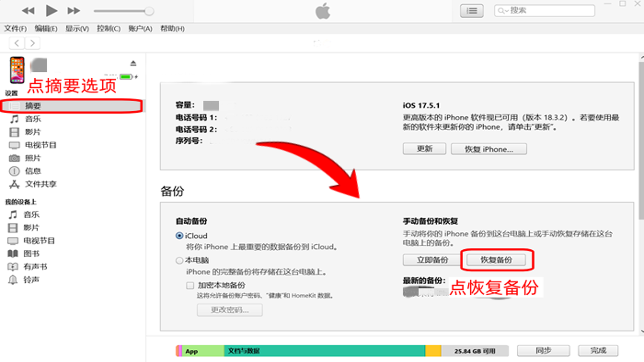This screenshot has width=644, height=362.
Task: Click the 完成 button
Action: pyautogui.click(x=598, y=351)
